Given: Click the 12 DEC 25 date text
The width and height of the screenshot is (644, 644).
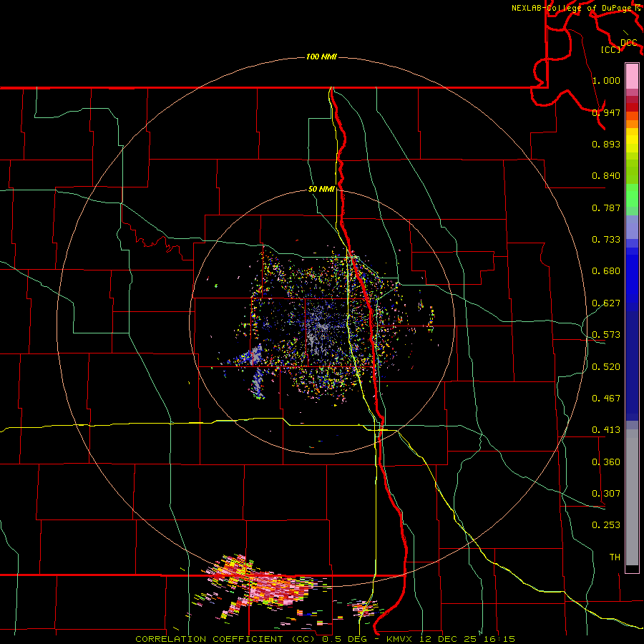Looking at the screenshot, I should tap(448, 639).
